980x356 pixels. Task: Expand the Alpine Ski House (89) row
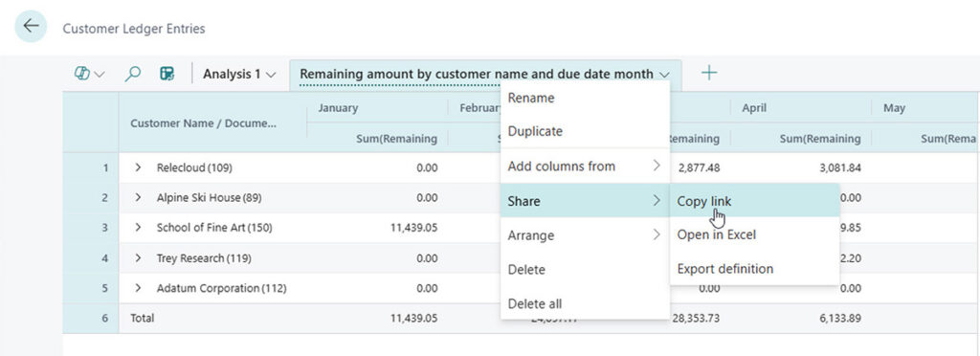[139, 197]
